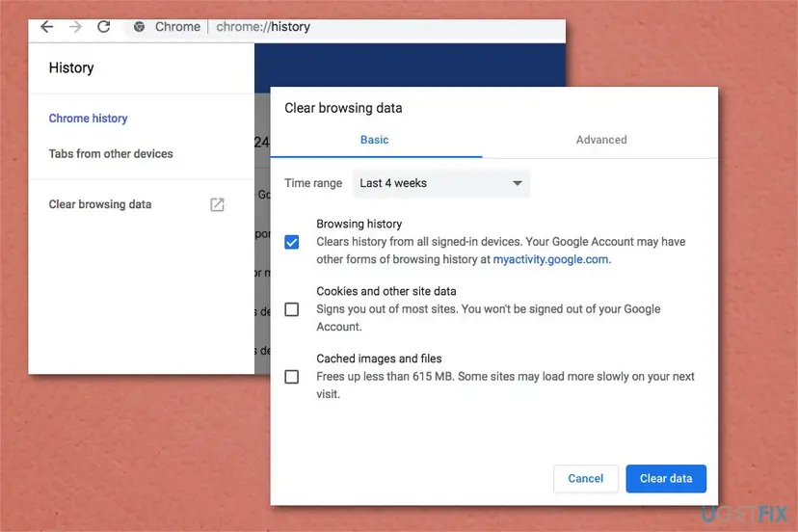The height and width of the screenshot is (532, 798).
Task: Click the chrome://history address field
Action: click(x=263, y=26)
